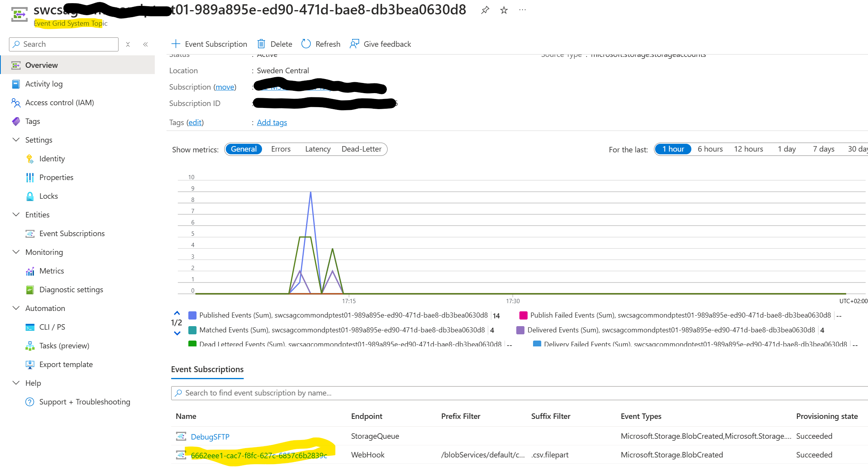
Task: Set time range to 6 hours
Action: 710,149
